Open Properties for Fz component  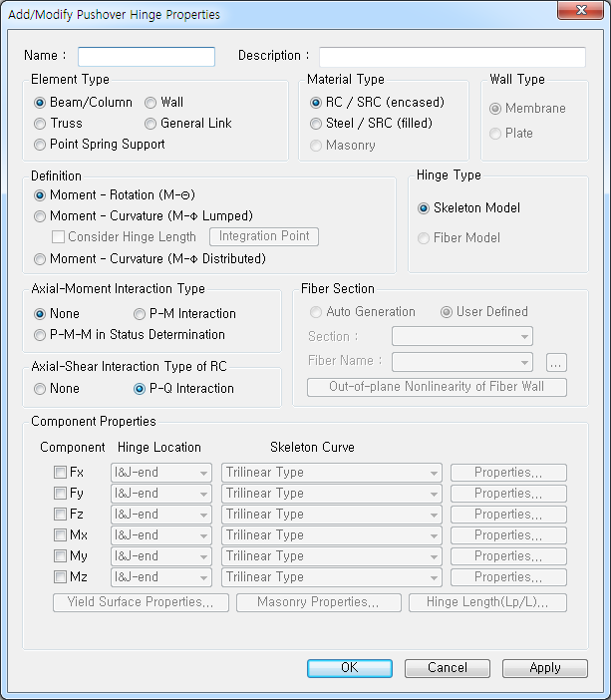pos(508,515)
